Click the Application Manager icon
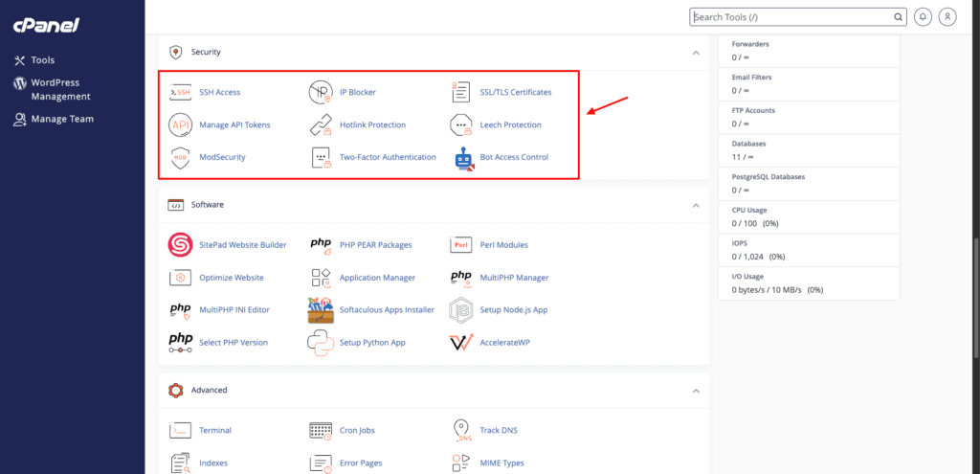The image size is (980, 474). click(x=321, y=277)
